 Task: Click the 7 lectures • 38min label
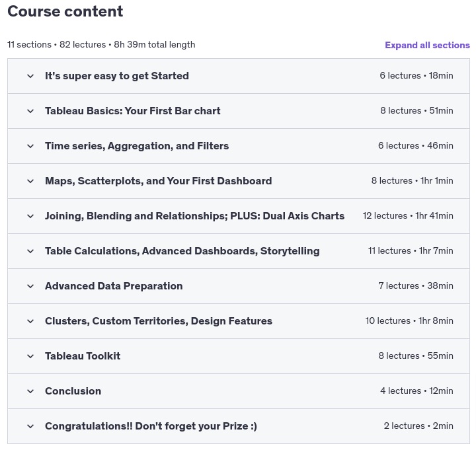pyautogui.click(x=416, y=286)
